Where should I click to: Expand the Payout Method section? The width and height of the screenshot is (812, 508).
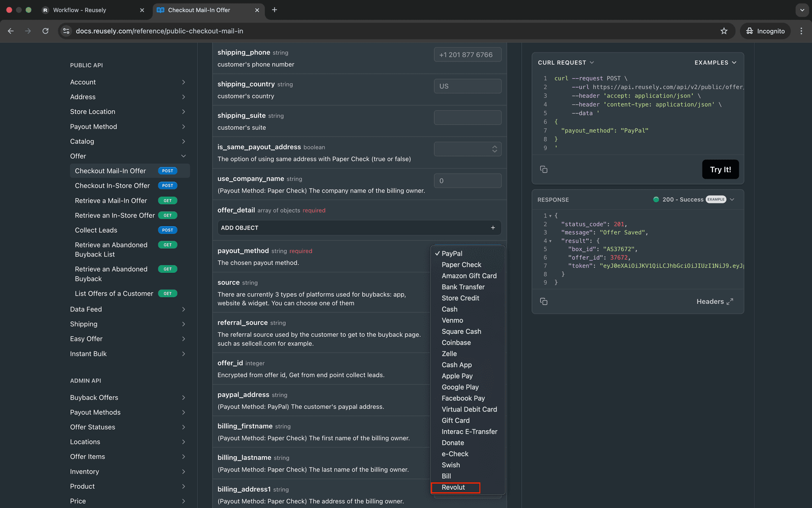129,126
